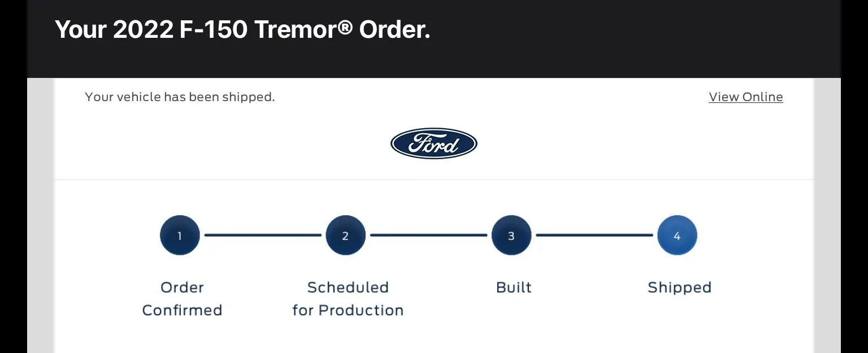Click progress line between steps 3 and 4
This screenshot has width=868, height=353.
[x=594, y=235]
